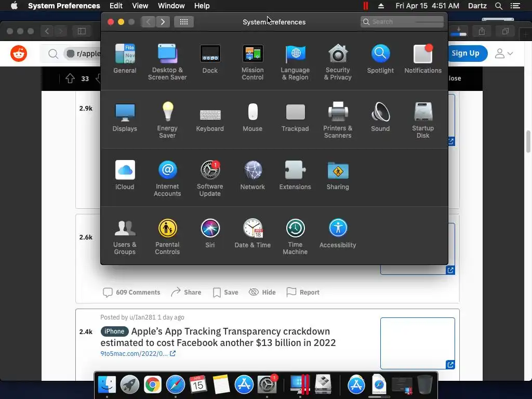The width and height of the screenshot is (532, 399).
Task: Open Finder from the Dock
Action: point(107,384)
